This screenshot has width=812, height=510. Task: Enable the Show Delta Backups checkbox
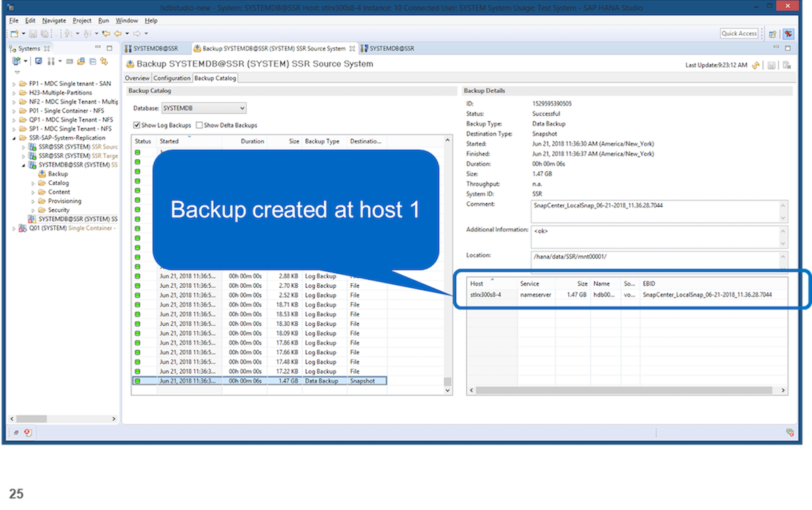[199, 125]
